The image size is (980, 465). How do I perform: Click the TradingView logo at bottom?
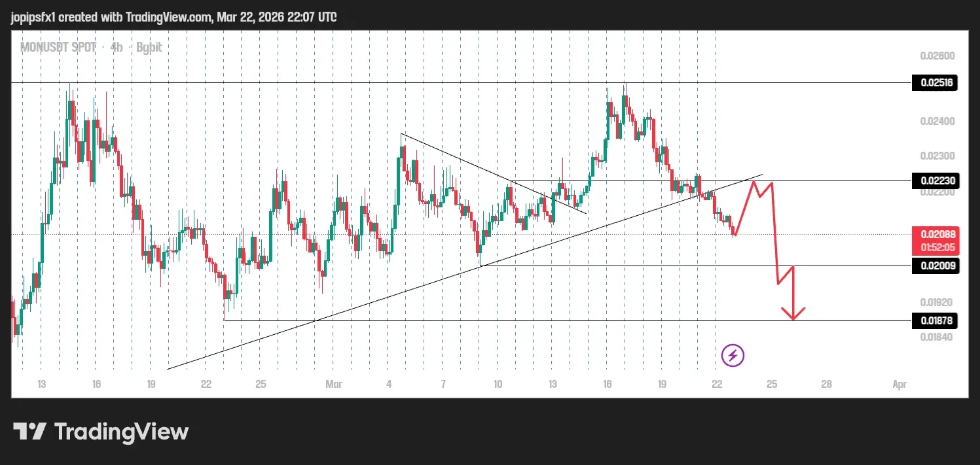click(x=101, y=432)
